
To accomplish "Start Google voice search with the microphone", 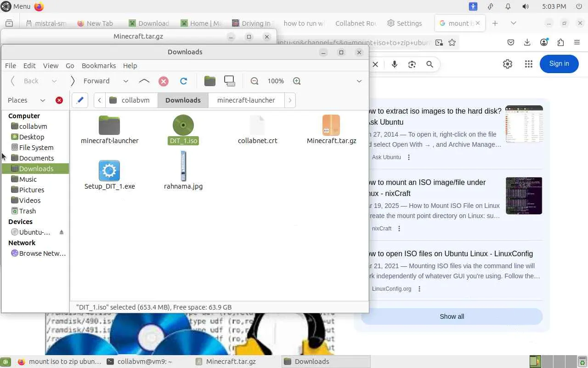I will [394, 64].
